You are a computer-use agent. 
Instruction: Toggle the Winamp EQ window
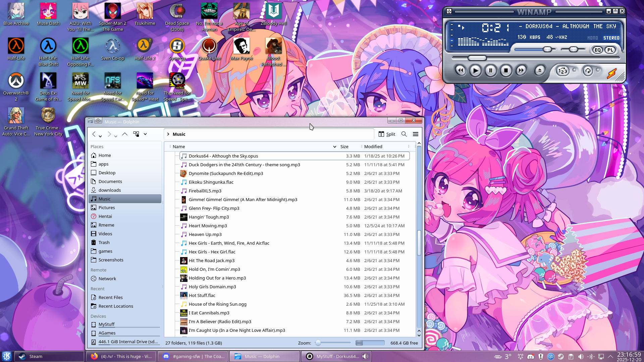[x=597, y=50]
